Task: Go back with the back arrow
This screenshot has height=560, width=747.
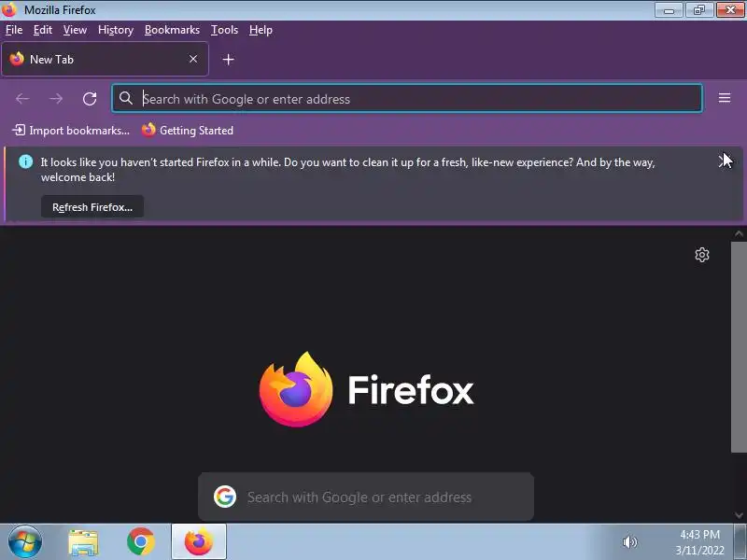Action: coord(22,99)
